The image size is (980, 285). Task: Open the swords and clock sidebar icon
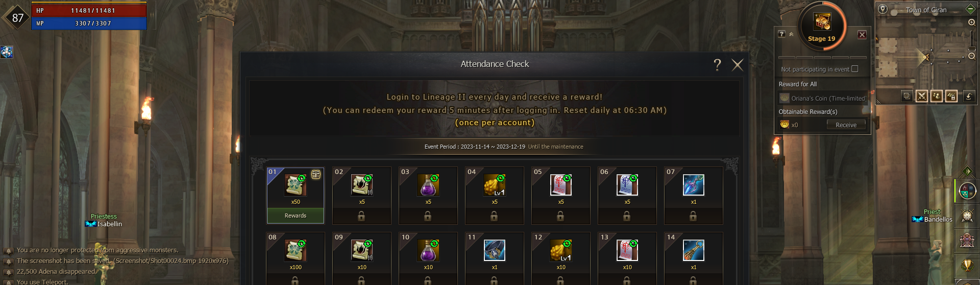point(967,216)
